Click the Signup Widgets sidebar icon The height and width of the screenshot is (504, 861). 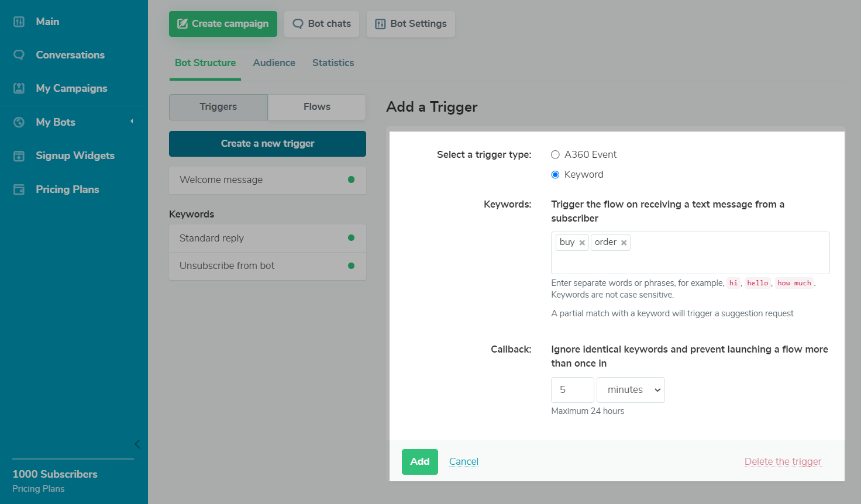(x=19, y=156)
